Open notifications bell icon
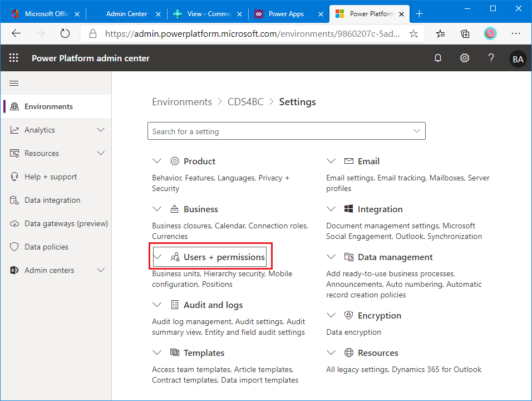Viewport: 532px width, 401px height. coord(438,58)
